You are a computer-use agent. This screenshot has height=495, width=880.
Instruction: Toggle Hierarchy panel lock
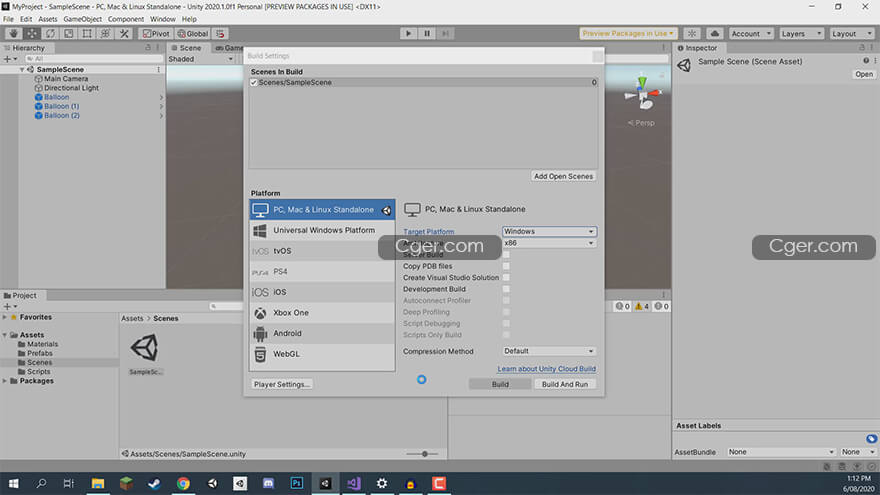click(148, 48)
